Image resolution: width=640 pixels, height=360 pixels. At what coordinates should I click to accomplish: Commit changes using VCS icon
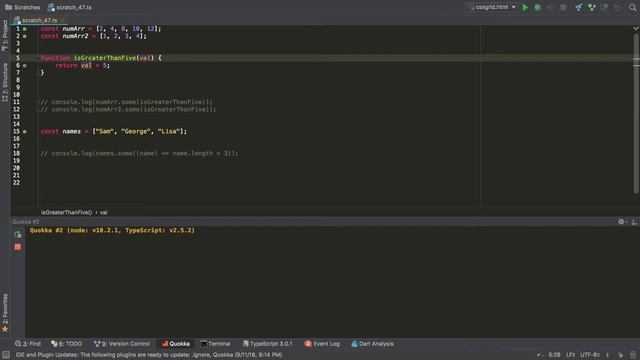pos(591,7)
